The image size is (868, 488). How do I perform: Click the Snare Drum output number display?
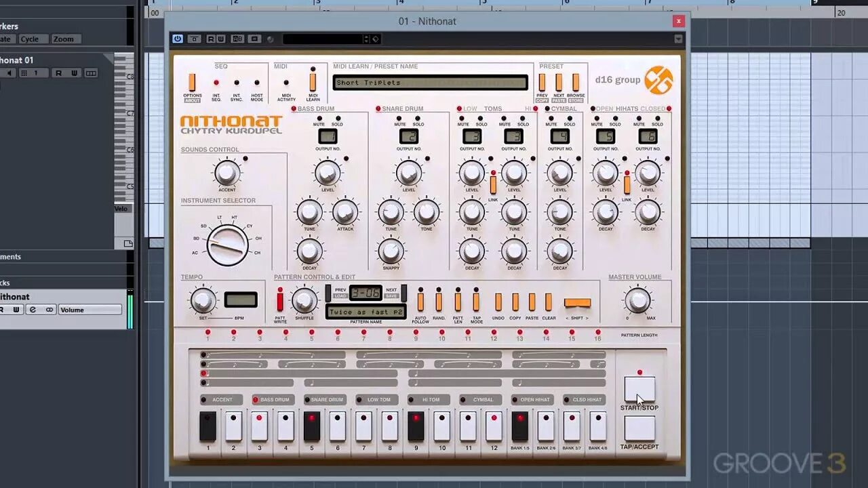409,136
